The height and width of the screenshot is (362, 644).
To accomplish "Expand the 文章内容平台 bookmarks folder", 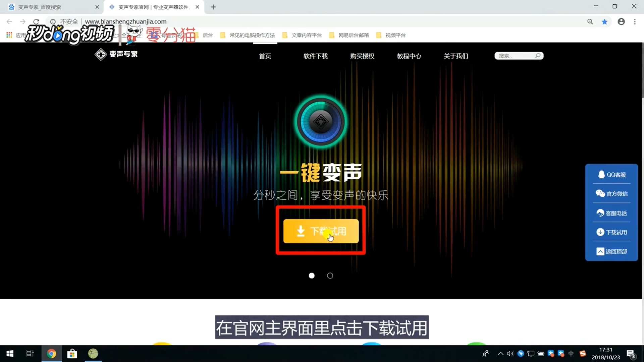I will (303, 35).
